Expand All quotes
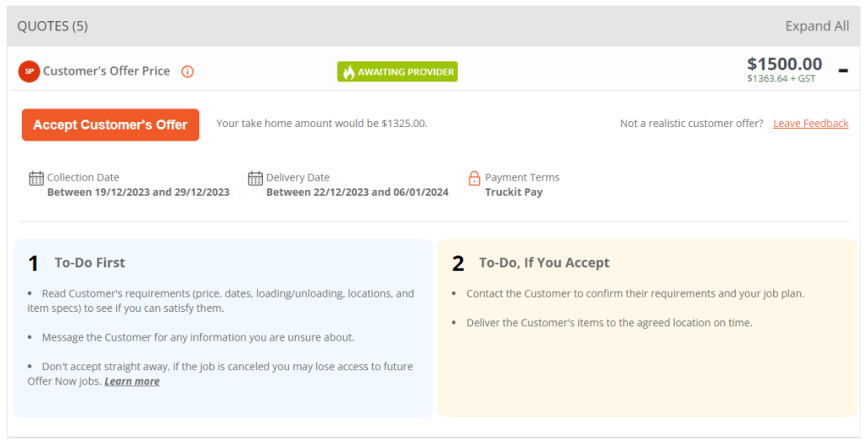Screen dimensions: 868x444 click(816, 26)
